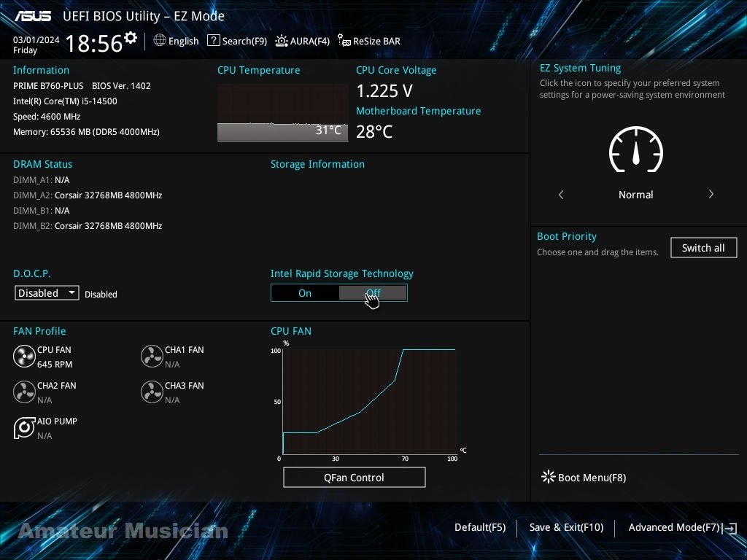Select next EZ System Tuning mode
This screenshot has height=560, width=747.
pyautogui.click(x=711, y=194)
